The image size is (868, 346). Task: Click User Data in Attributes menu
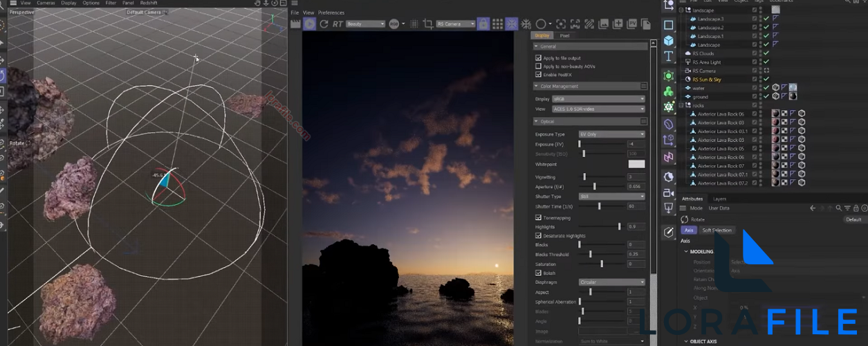click(x=719, y=208)
